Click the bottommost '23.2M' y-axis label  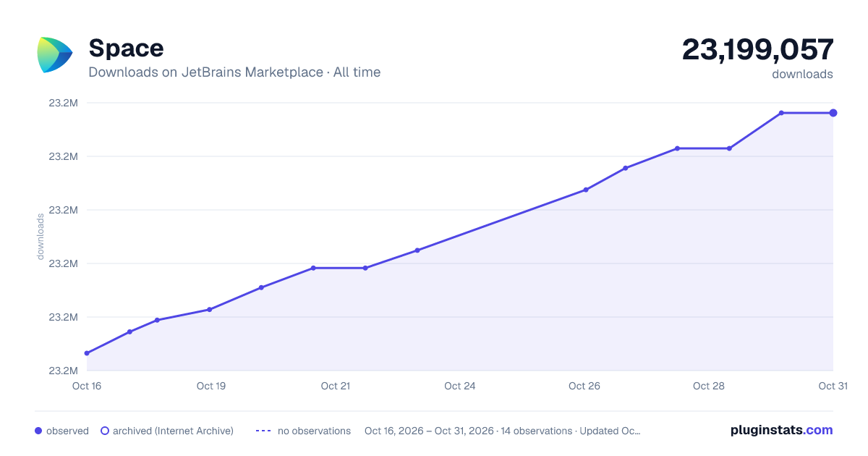[63, 371]
